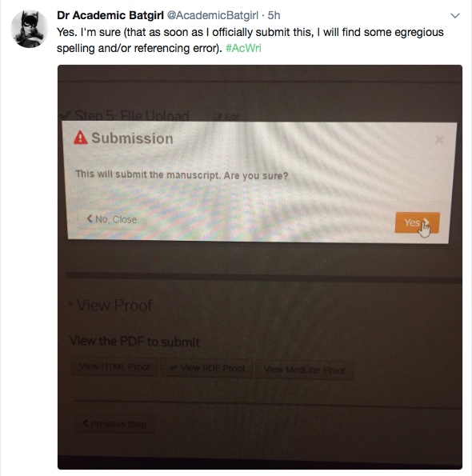
Task: Open the #AcWri hashtag
Action: click(x=243, y=48)
